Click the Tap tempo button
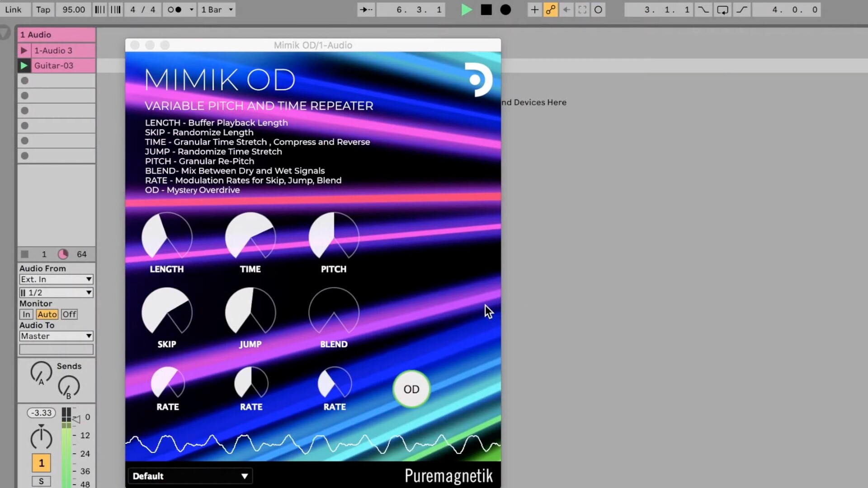The image size is (868, 488). click(43, 9)
